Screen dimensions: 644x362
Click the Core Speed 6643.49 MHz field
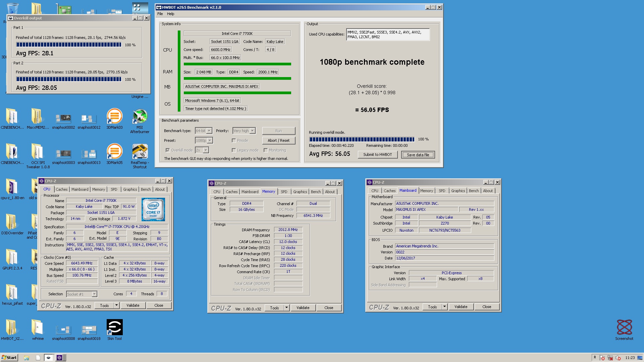(82, 263)
